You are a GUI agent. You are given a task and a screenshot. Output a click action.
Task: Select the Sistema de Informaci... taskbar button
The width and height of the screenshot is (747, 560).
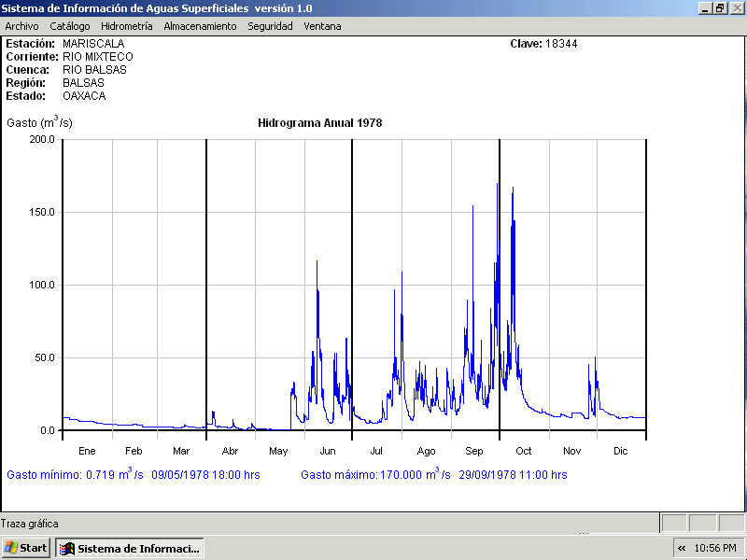(130, 548)
